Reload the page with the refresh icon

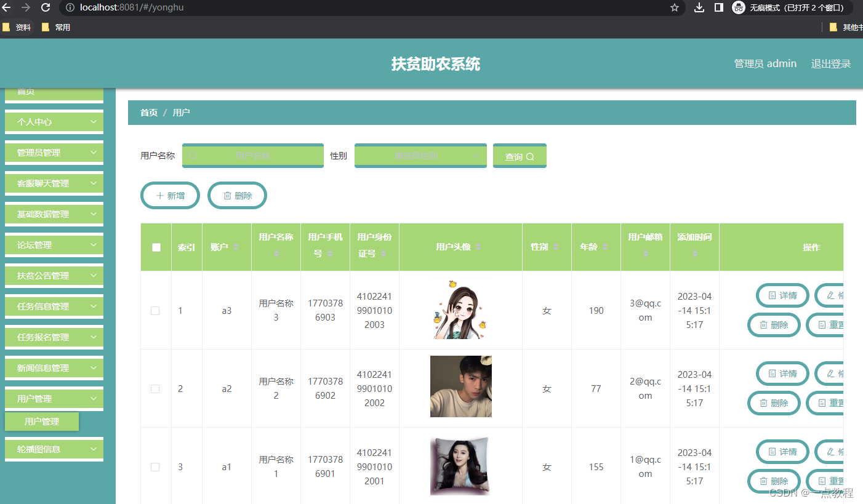point(46,7)
